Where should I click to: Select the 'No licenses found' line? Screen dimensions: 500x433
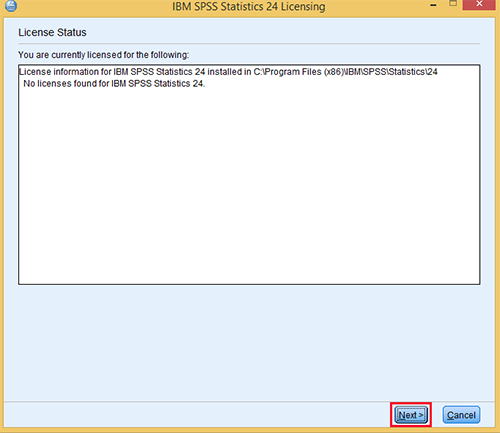pos(114,83)
